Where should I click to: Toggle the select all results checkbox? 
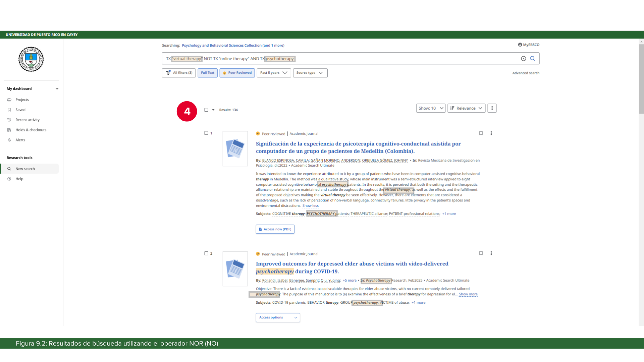(206, 110)
